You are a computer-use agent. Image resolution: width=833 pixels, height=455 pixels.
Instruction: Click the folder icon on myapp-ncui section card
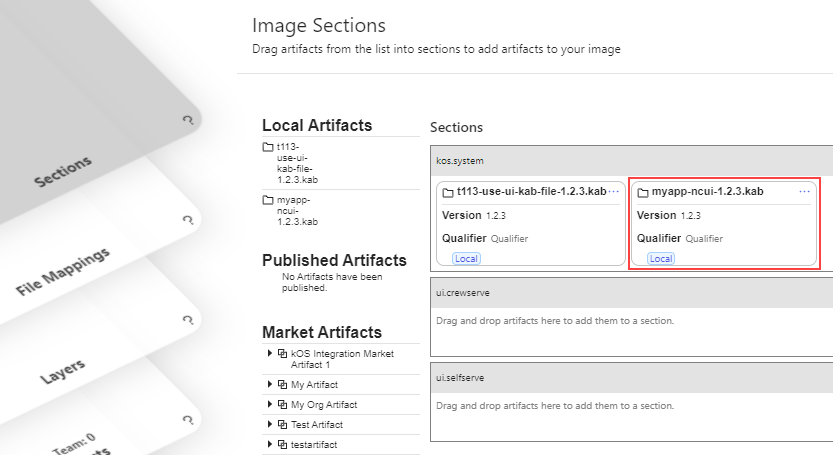point(643,192)
